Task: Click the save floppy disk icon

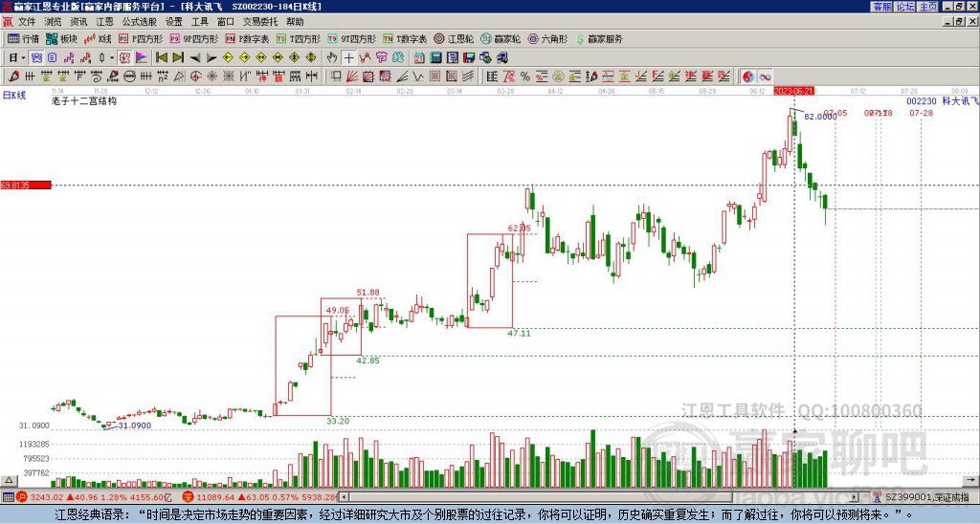Action: point(469,57)
